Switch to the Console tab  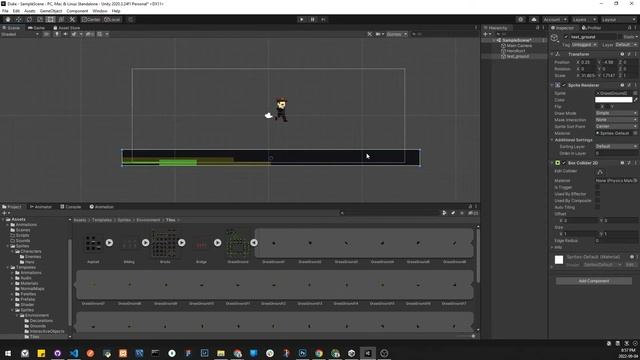click(x=71, y=207)
